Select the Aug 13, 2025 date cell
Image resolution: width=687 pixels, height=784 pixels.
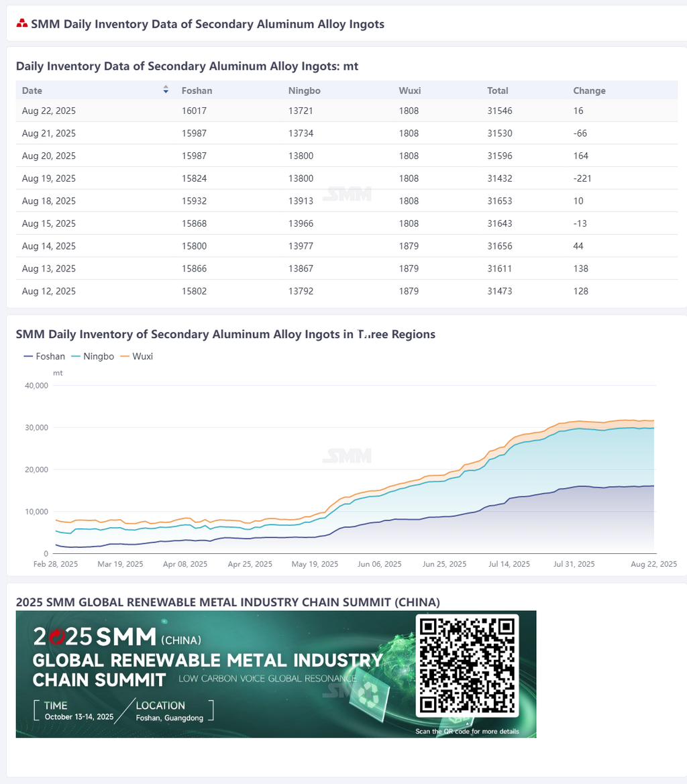(x=48, y=268)
